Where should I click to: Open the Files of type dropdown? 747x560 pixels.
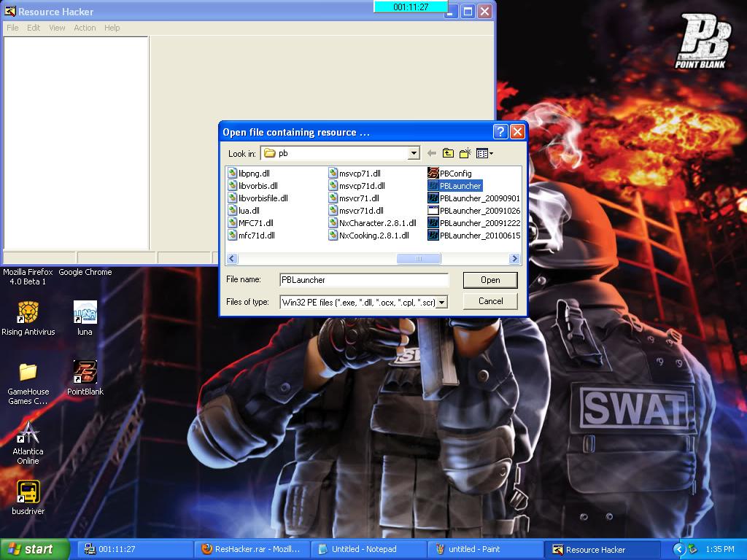441,301
